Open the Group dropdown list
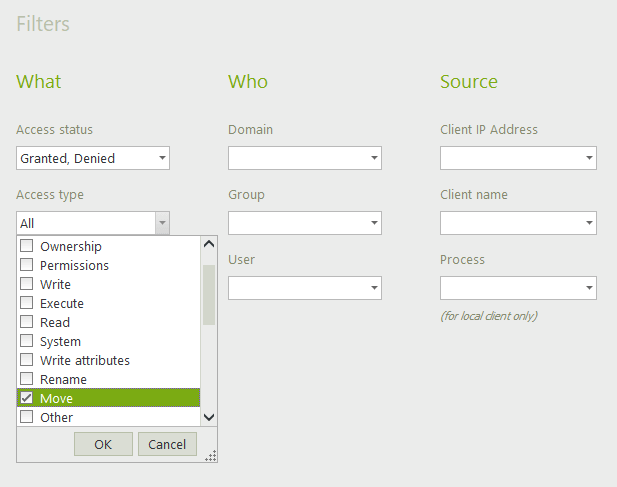The height and width of the screenshot is (487, 617). pos(374,223)
